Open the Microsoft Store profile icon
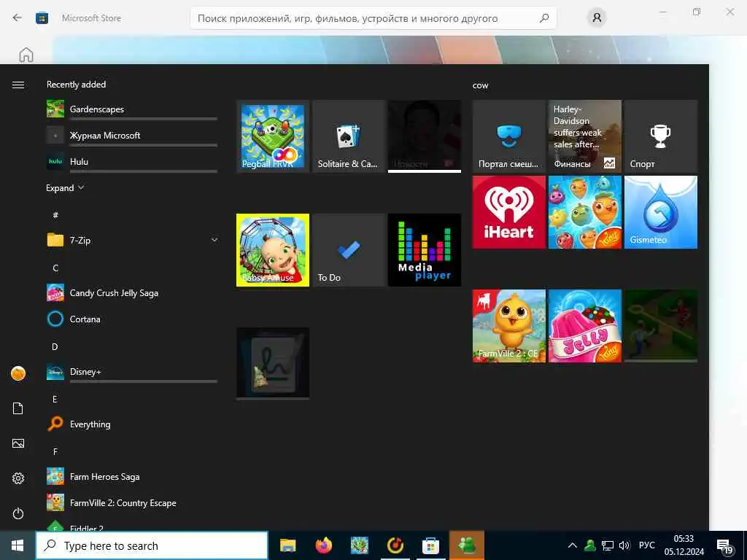This screenshot has width=747, height=560. point(597,18)
